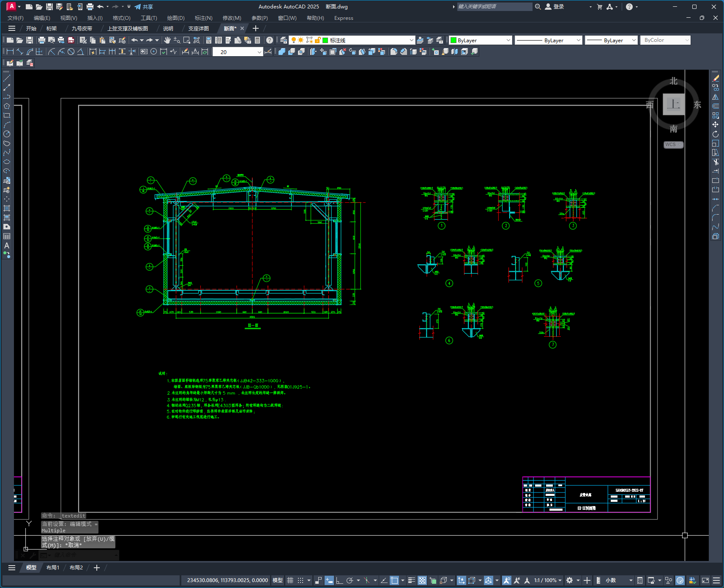Select the Mirror modify tool
The width and height of the screenshot is (724, 588).
click(x=716, y=97)
